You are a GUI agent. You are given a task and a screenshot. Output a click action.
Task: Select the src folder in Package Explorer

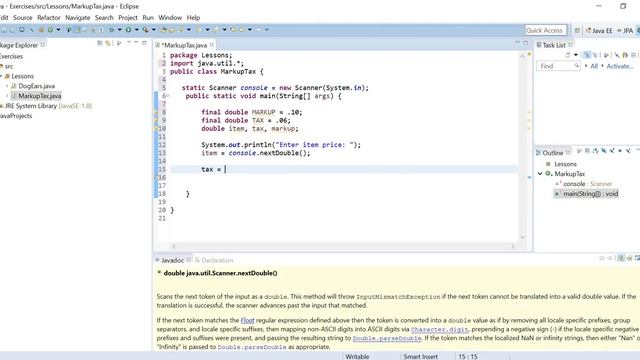point(9,66)
